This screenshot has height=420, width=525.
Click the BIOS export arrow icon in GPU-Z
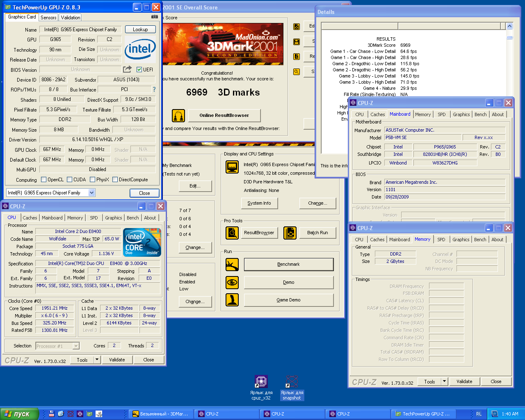[x=128, y=69]
